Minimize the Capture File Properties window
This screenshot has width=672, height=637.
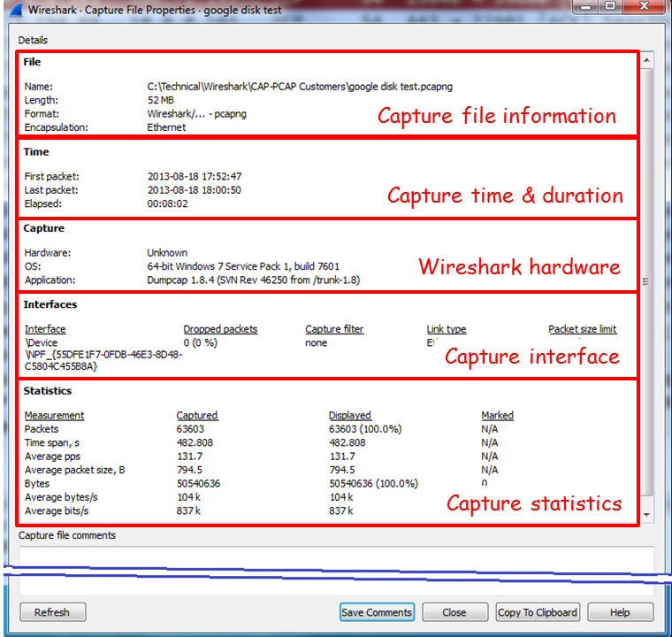586,6
